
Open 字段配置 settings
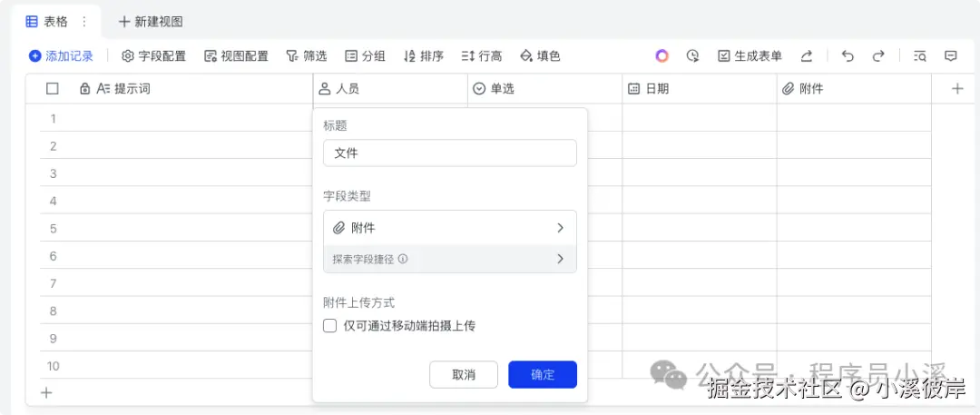pyautogui.click(x=153, y=56)
